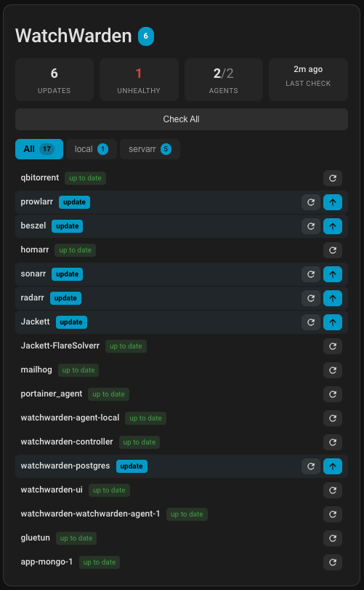Click mailhog's up to date badge
The width and height of the screenshot is (364, 590).
click(x=78, y=370)
